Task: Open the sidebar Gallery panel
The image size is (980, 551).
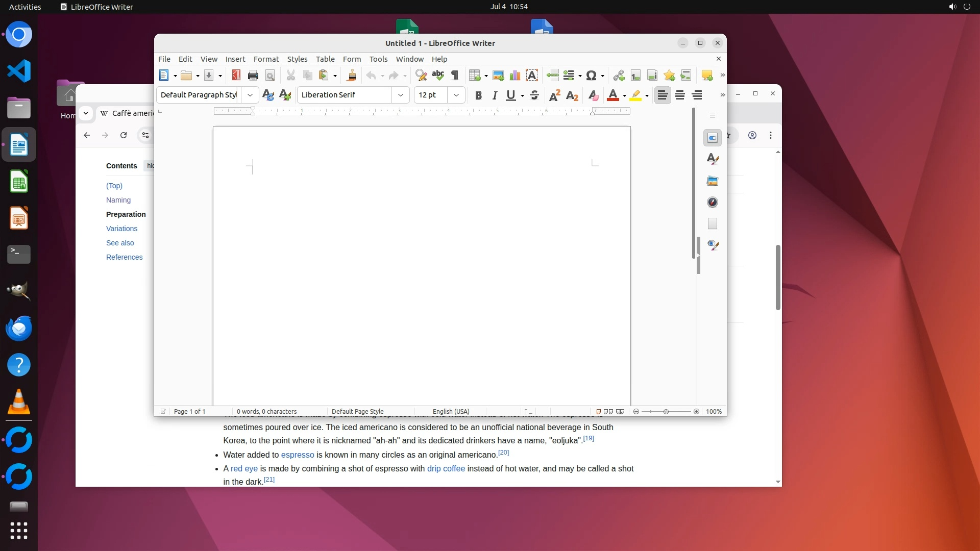Action: [713, 181]
